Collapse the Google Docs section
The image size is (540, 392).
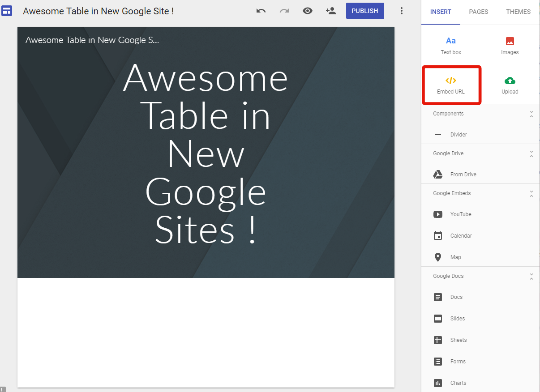coord(531,276)
